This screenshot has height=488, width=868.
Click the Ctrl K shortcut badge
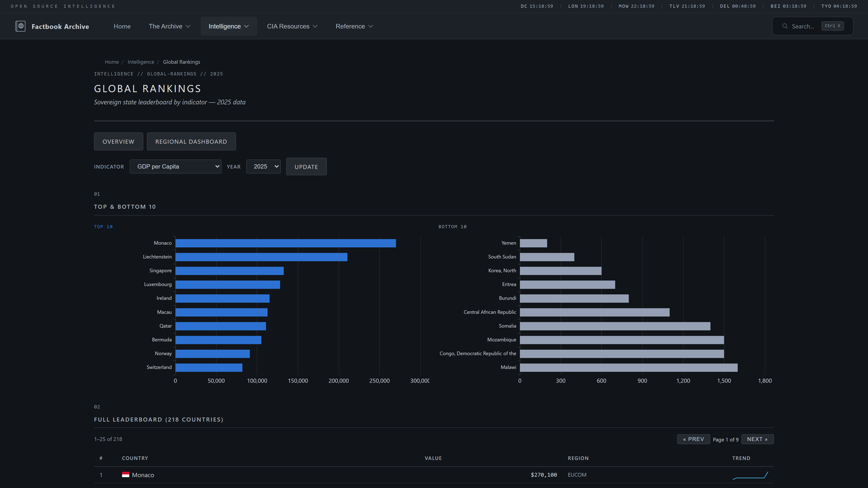click(832, 26)
